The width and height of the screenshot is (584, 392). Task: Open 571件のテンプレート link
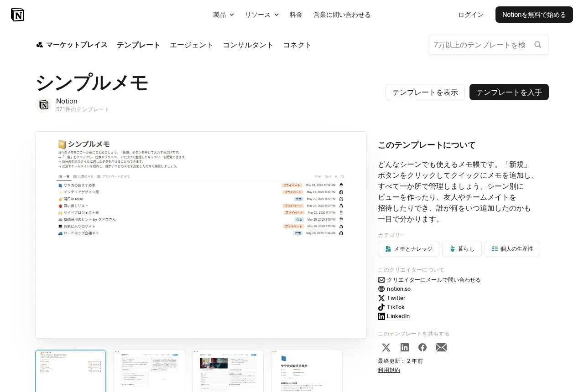pos(83,109)
